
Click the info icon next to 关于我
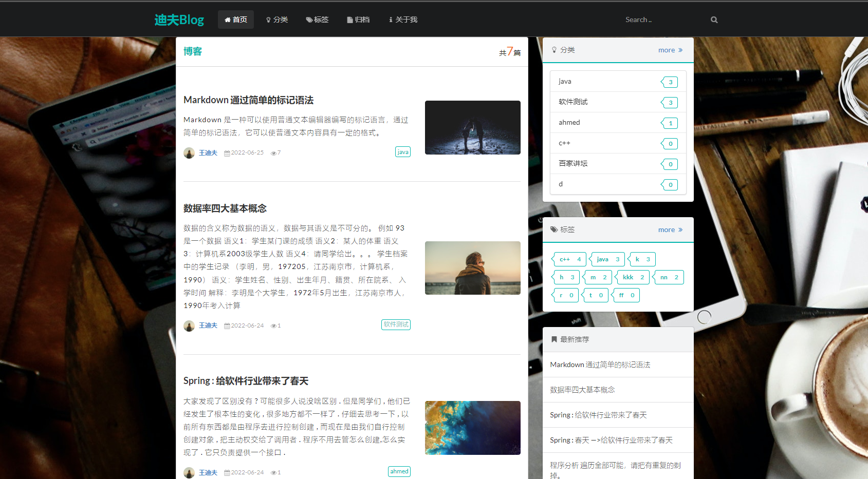tap(391, 20)
